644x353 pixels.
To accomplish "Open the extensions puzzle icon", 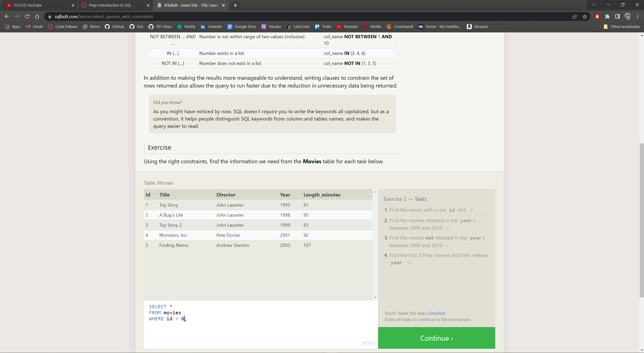I will pos(607,17).
